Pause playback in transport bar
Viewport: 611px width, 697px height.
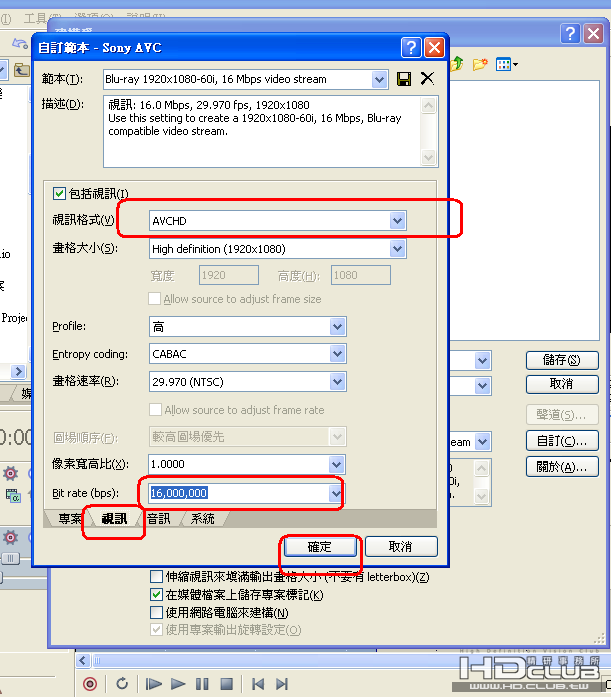pos(202,684)
